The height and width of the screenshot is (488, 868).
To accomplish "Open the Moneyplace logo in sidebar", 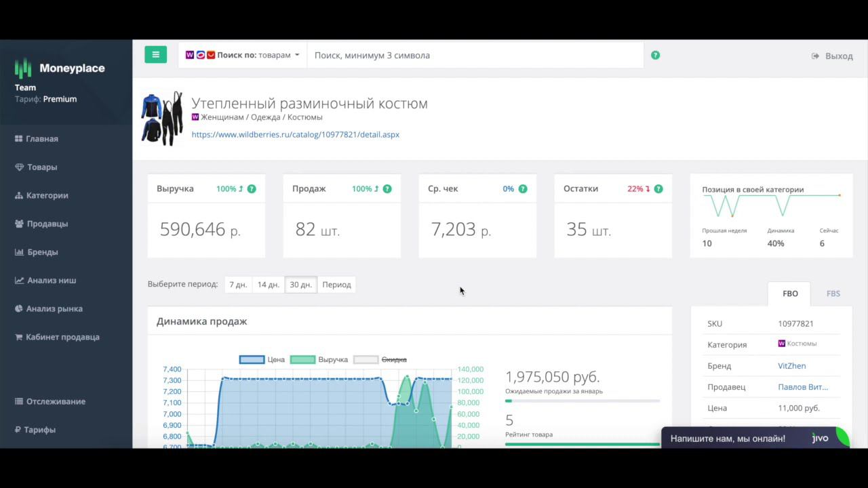I will (60, 68).
